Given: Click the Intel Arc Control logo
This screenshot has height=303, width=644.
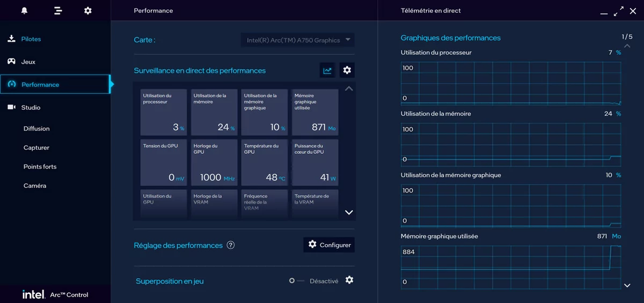Looking at the screenshot, I should [x=55, y=294].
